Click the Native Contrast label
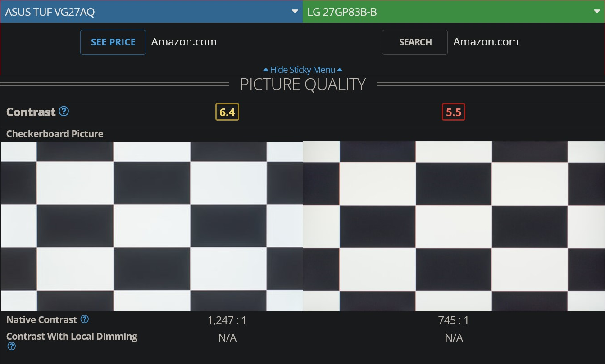 pos(41,320)
